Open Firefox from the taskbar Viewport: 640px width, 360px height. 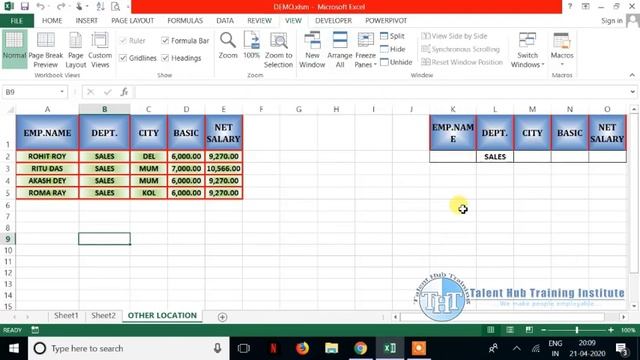[x=302, y=348]
